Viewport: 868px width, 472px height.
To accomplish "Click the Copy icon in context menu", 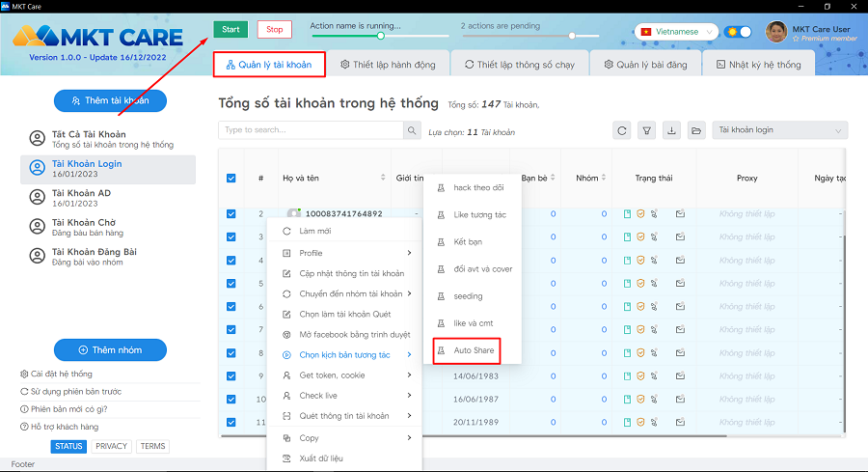I will 286,437.
